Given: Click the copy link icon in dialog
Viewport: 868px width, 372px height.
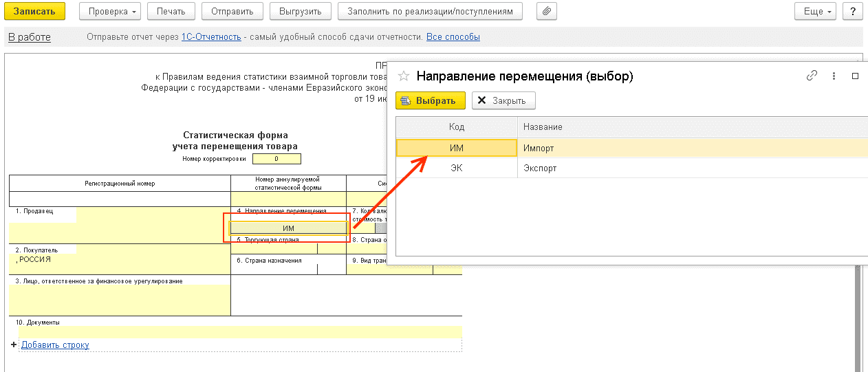Looking at the screenshot, I should coord(812,76).
